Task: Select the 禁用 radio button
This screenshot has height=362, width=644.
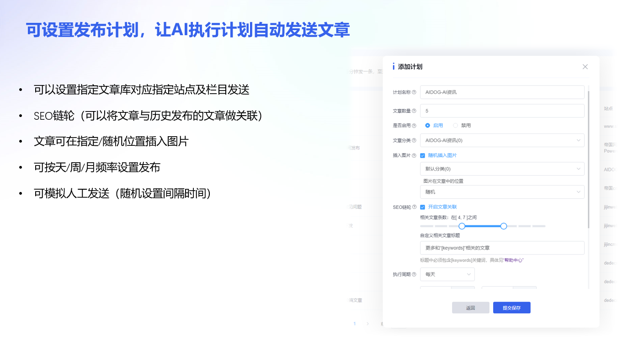Action: [455, 126]
